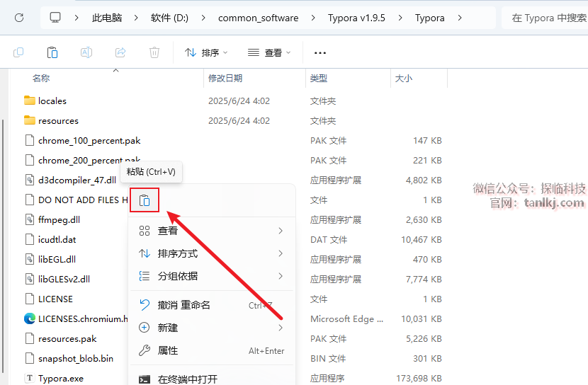Click the copy icon in toolbar
588x385 pixels.
pyautogui.click(x=18, y=52)
